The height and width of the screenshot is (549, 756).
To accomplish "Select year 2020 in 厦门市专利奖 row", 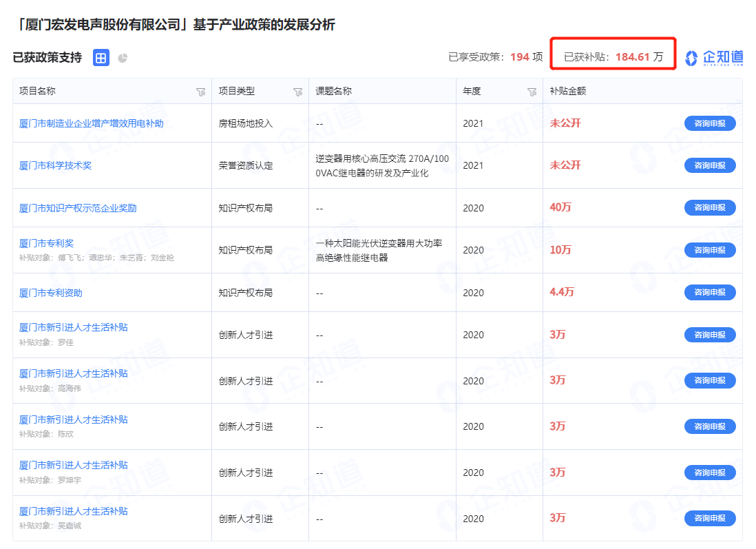I will pyautogui.click(x=473, y=250).
